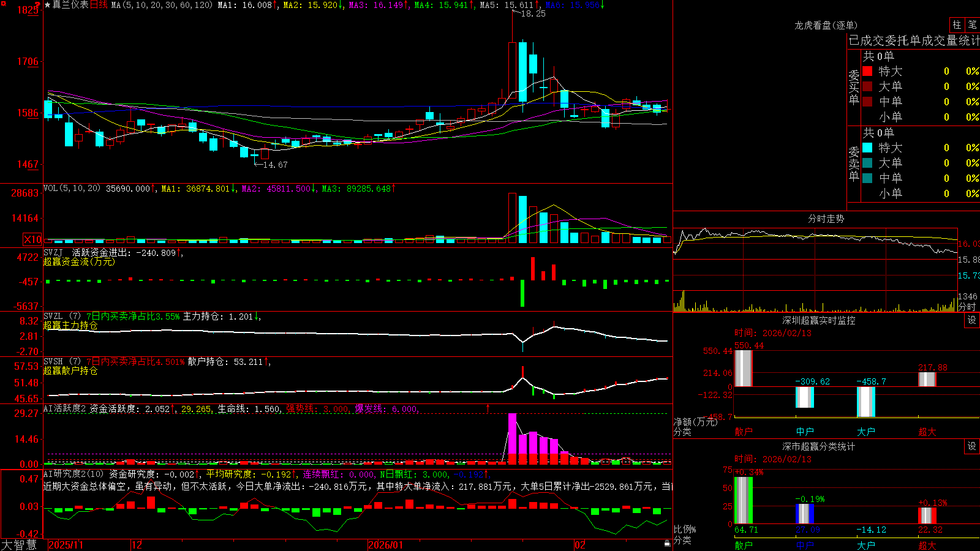Select the 柱 bar view button
The height and width of the screenshot is (551, 980).
(x=957, y=24)
